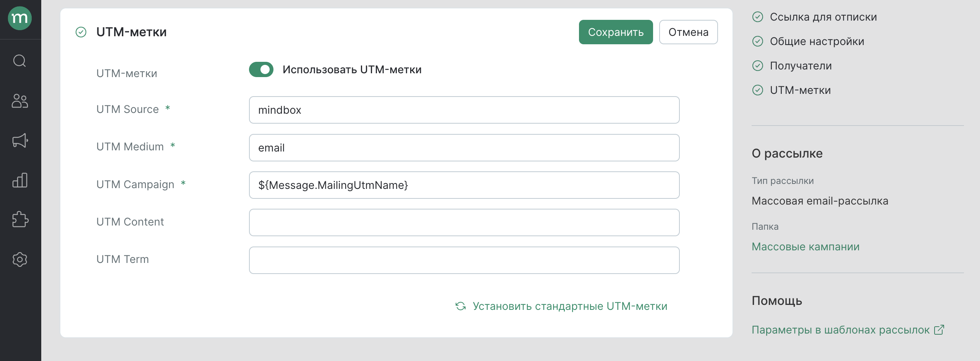Open the campaigns megaphone icon
The width and height of the screenshot is (980, 361).
(20, 140)
